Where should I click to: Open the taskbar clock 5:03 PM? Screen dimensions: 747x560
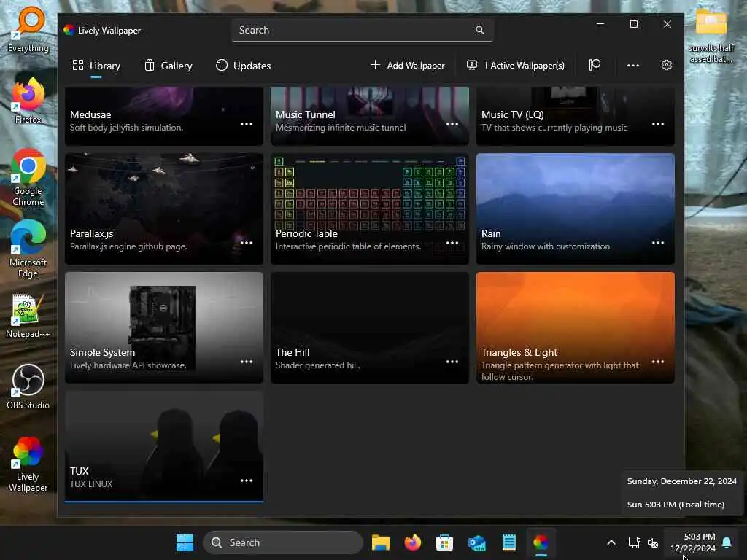(693, 542)
